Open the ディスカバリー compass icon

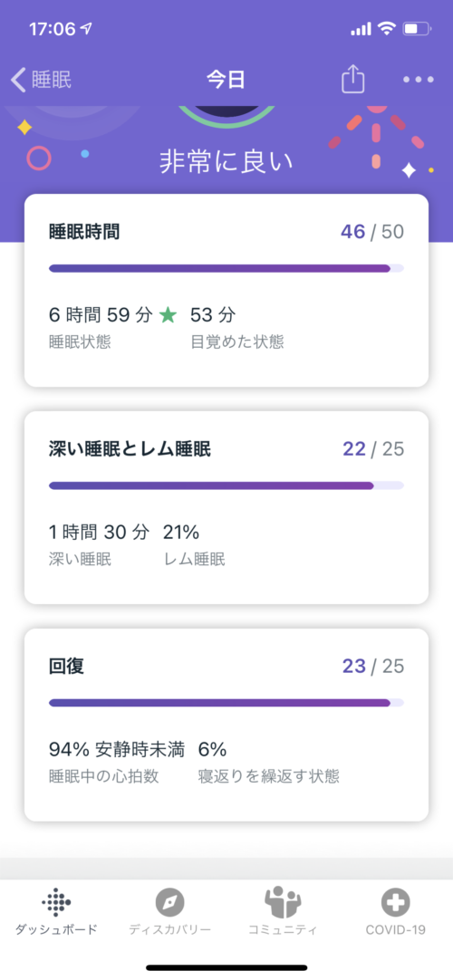pos(170,902)
